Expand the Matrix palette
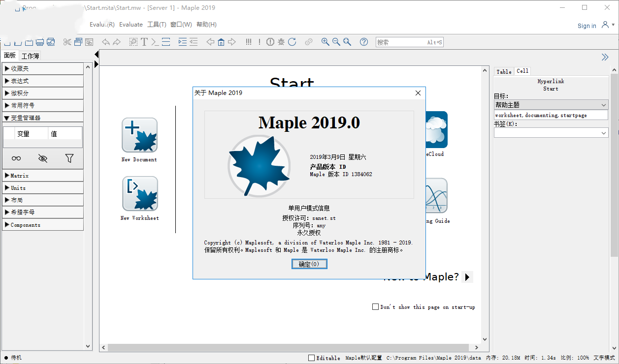619x364 pixels. click(x=43, y=176)
